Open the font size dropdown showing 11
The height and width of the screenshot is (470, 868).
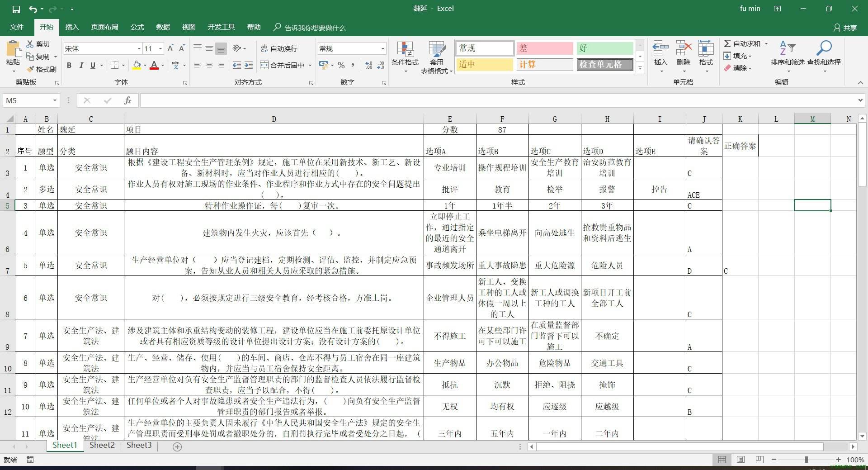click(x=160, y=48)
